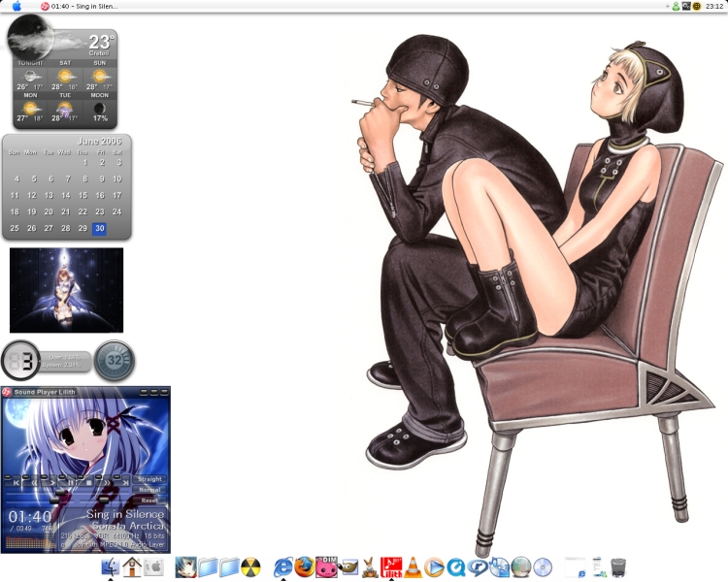Click the lower-right Lilith slider knob
Image resolution: width=728 pixels, height=582 pixels.
point(105,500)
